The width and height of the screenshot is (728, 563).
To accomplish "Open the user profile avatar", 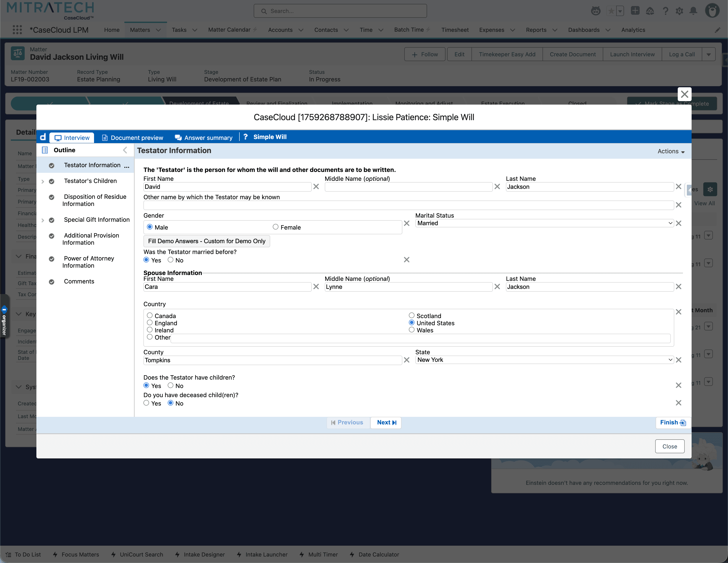I will 712,11.
